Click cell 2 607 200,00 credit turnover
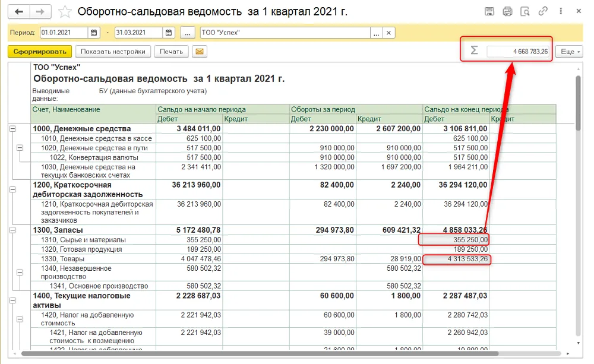The height and width of the screenshot is (364, 594). (x=389, y=129)
